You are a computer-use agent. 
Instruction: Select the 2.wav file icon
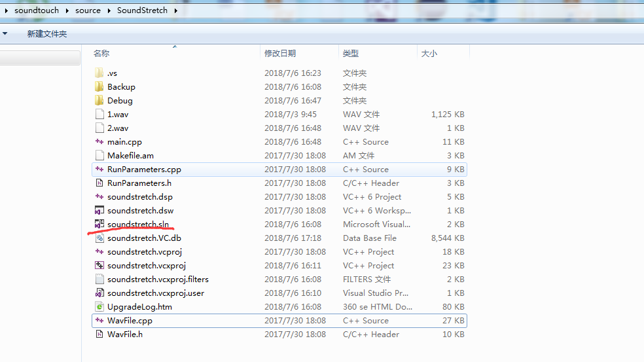click(x=99, y=128)
